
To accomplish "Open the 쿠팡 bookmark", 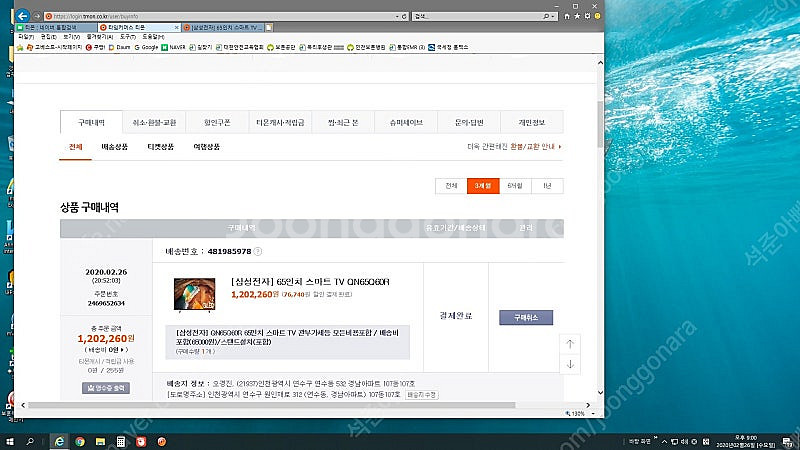I will click(x=95, y=47).
